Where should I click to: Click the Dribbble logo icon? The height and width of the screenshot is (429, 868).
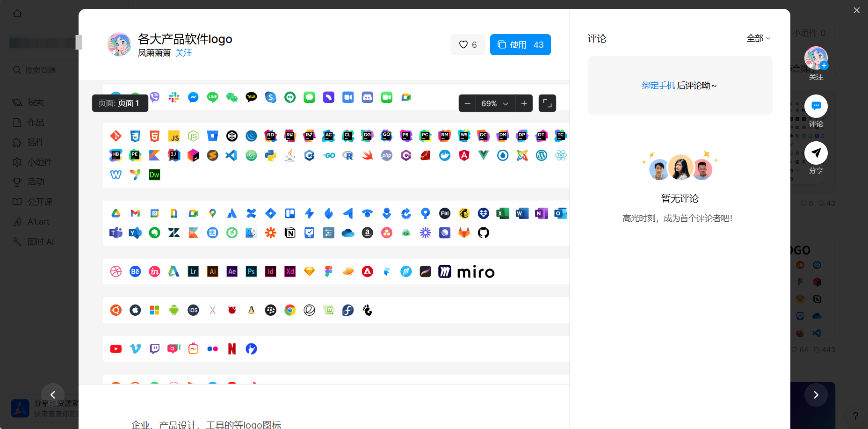tap(116, 271)
